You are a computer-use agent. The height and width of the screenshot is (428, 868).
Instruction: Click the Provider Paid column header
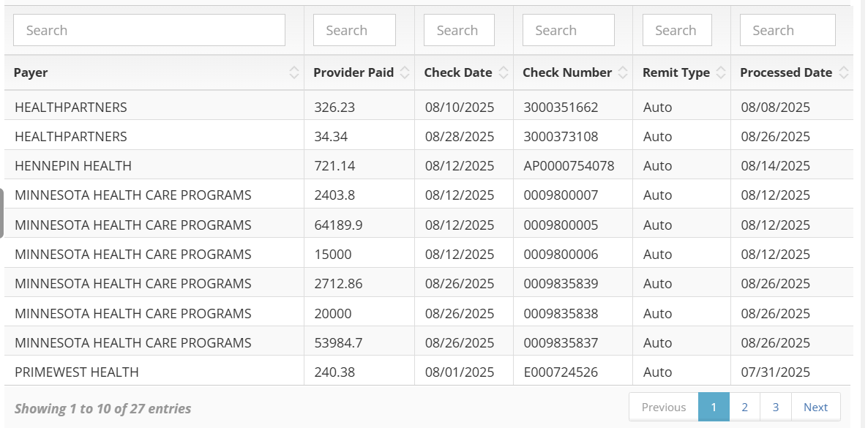(359, 72)
